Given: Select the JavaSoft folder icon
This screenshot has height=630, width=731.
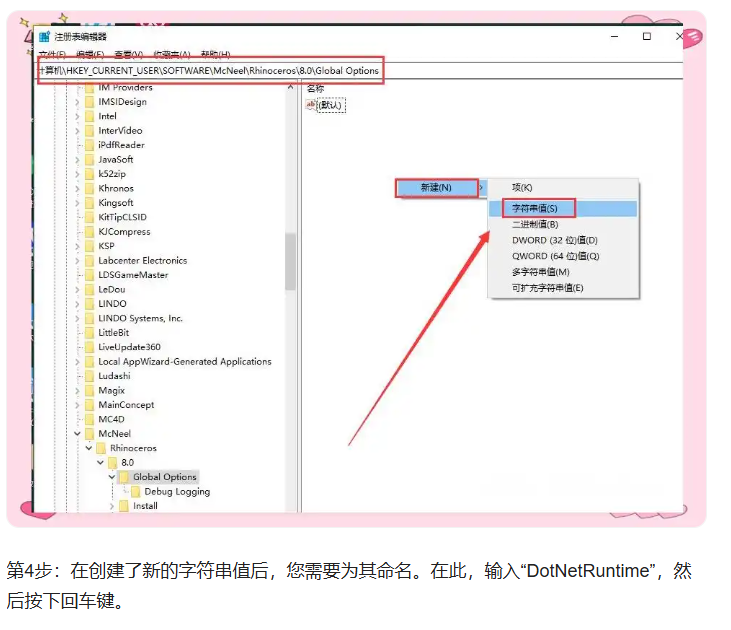Looking at the screenshot, I should click(x=89, y=159).
